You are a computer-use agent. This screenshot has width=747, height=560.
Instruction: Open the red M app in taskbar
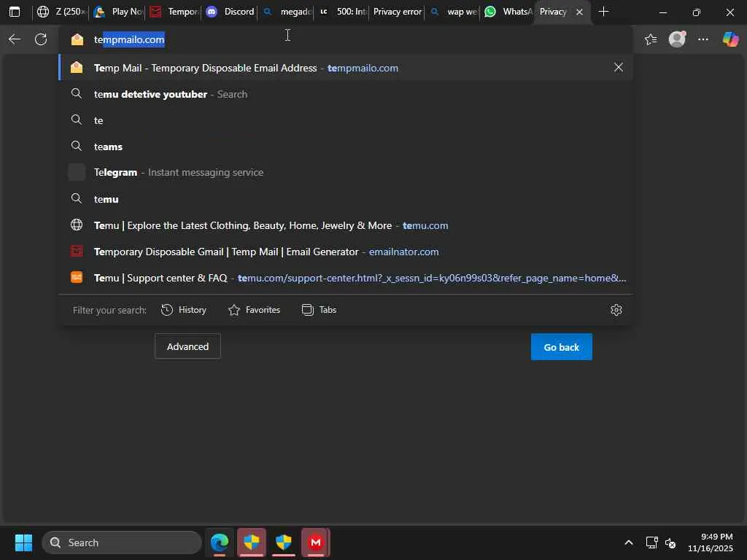click(315, 542)
